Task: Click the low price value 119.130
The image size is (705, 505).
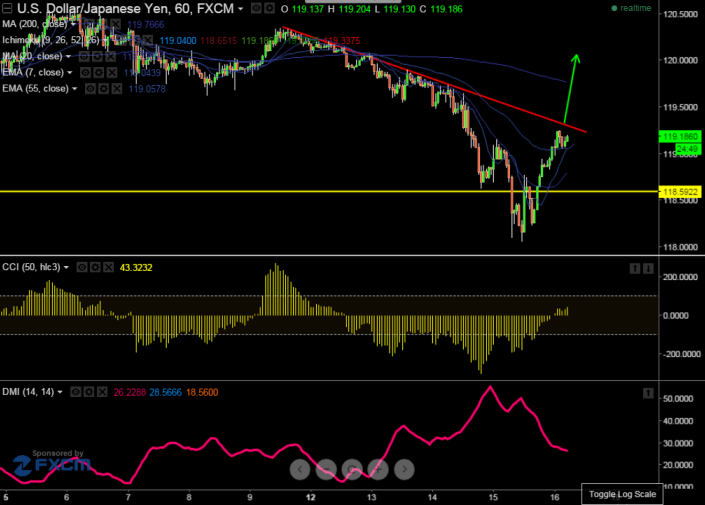Action: coord(400,9)
